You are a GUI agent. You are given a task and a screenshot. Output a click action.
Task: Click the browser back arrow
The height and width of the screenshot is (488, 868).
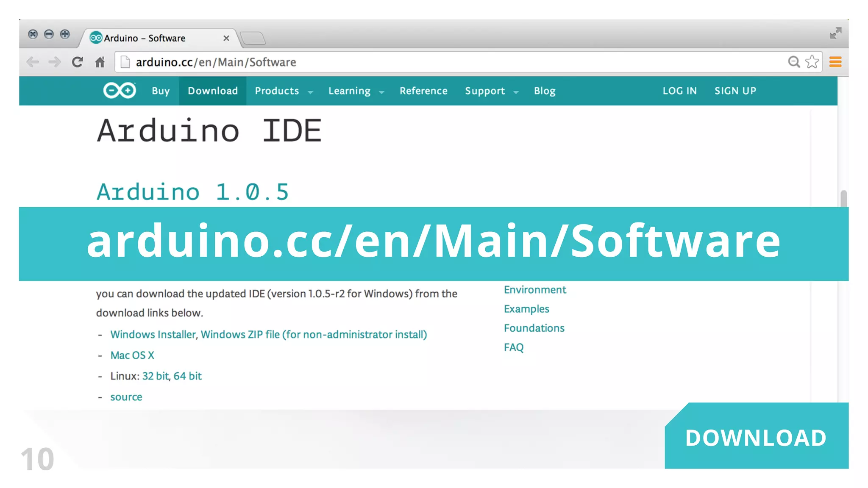coord(33,62)
